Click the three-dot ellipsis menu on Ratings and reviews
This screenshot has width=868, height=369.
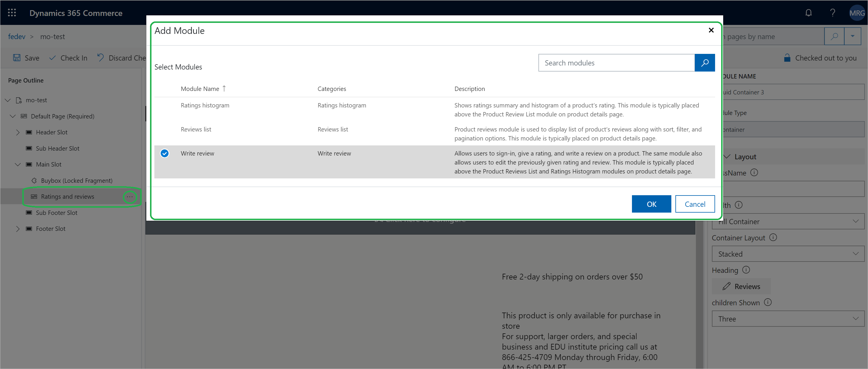pyautogui.click(x=130, y=196)
